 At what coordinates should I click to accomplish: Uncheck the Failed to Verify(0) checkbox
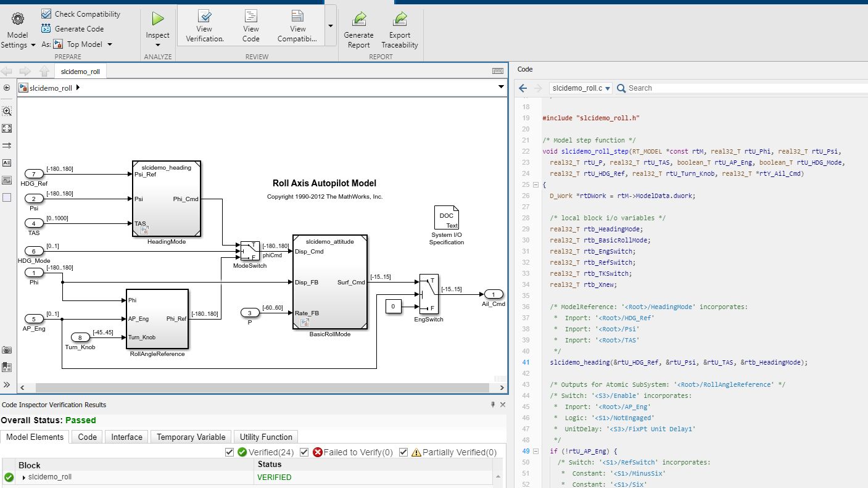[304, 452]
